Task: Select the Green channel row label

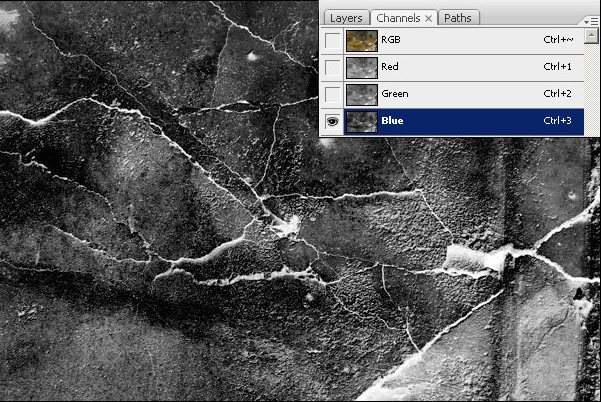Action: pyautogui.click(x=394, y=94)
